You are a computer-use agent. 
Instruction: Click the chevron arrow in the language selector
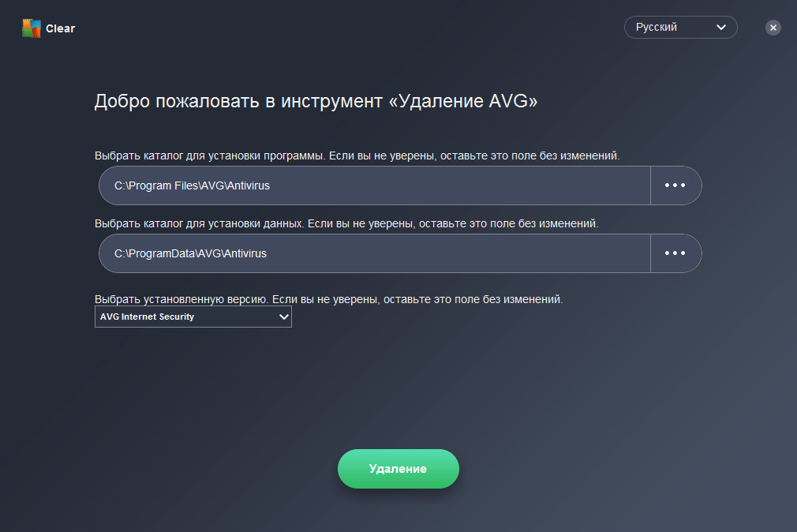[720, 28]
